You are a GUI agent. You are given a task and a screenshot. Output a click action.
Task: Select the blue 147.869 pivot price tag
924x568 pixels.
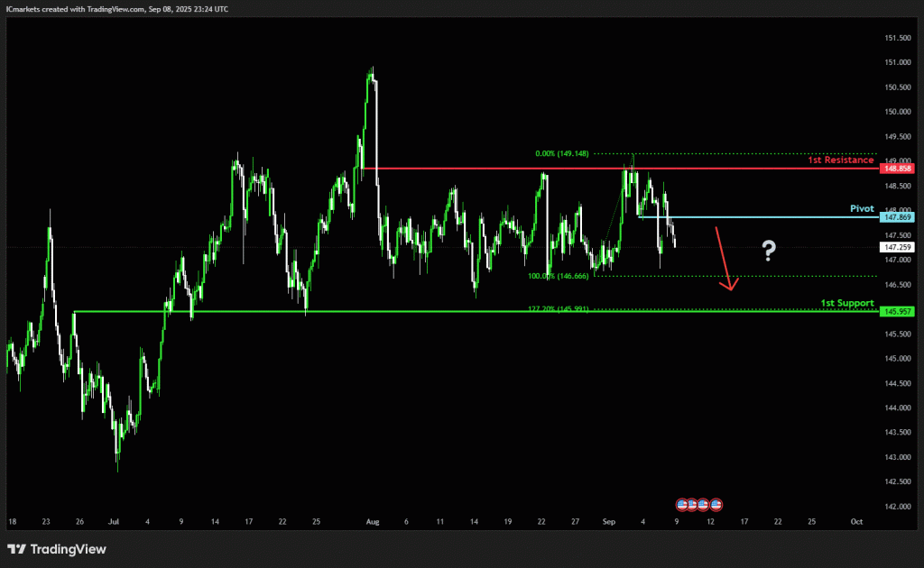coord(897,217)
